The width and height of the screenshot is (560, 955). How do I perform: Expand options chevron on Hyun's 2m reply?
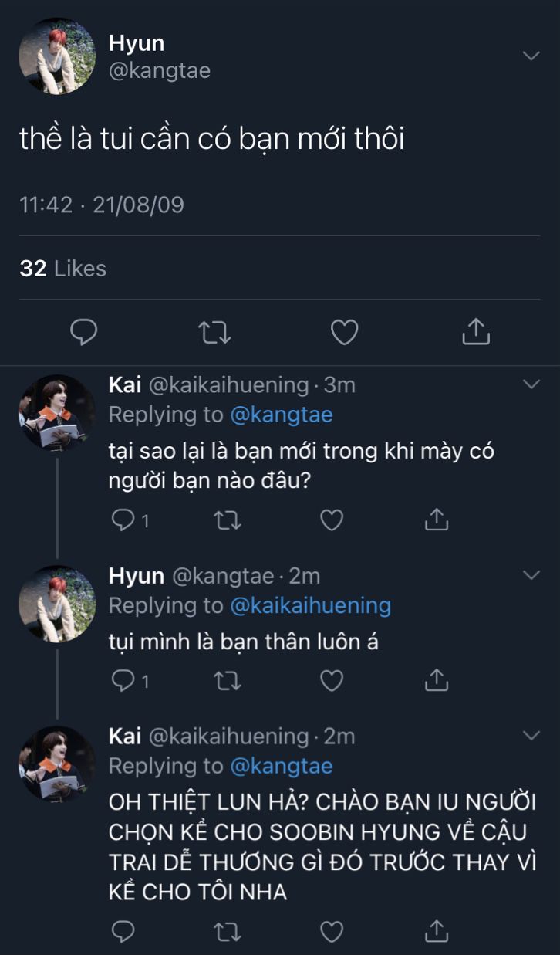pos(531,575)
